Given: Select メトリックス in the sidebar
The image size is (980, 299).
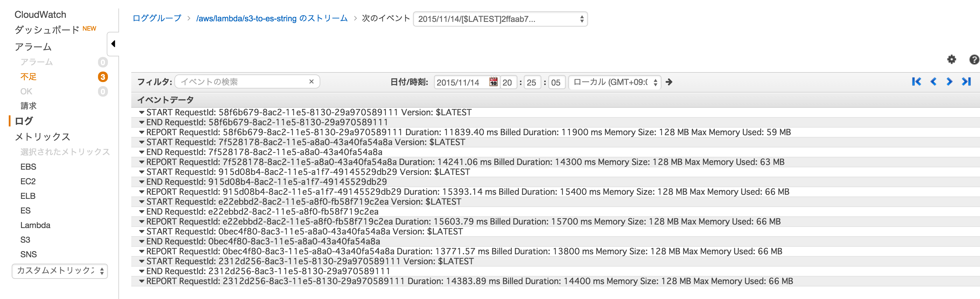Looking at the screenshot, I should click(42, 136).
